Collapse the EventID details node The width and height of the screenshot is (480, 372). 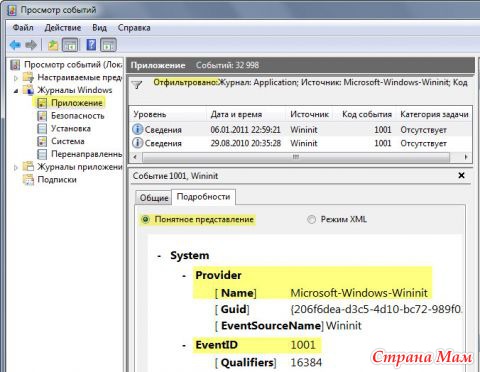pyautogui.click(x=184, y=345)
